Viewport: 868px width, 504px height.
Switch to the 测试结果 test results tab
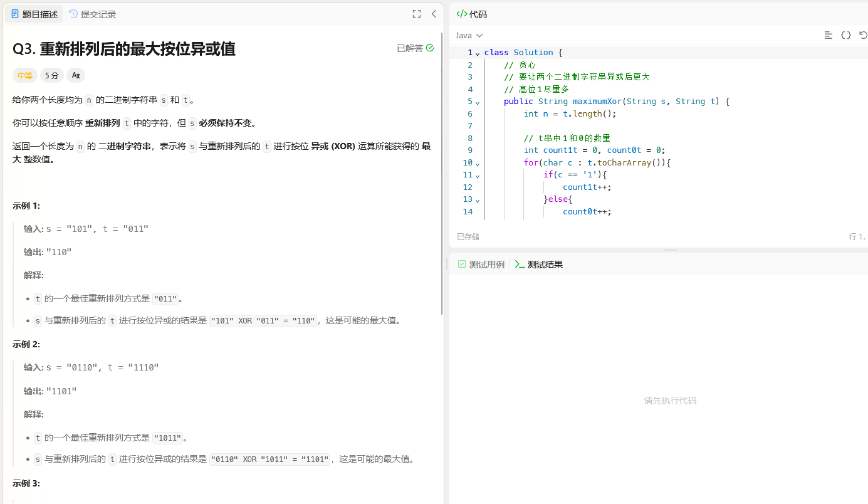[539, 265]
